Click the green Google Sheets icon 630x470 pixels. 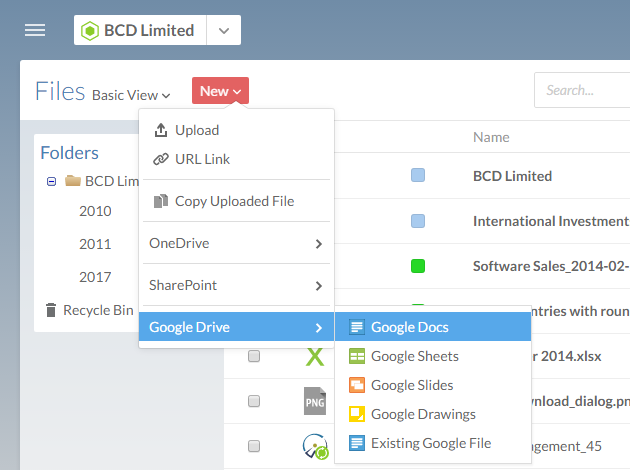coord(356,356)
